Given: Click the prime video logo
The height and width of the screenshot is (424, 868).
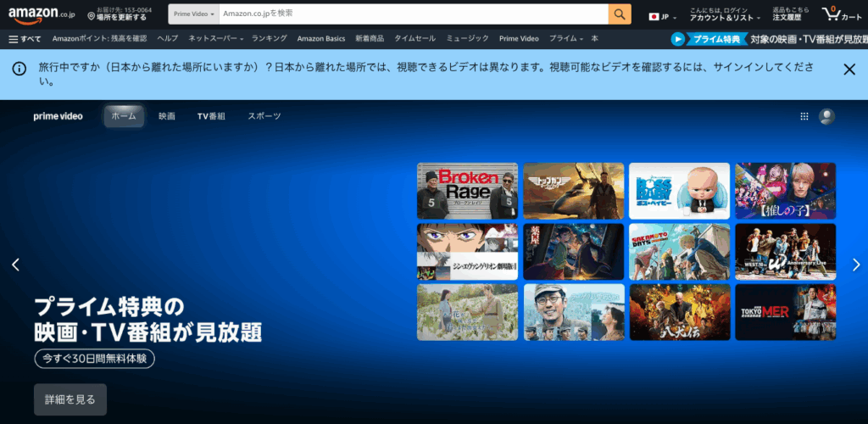Looking at the screenshot, I should click(58, 116).
